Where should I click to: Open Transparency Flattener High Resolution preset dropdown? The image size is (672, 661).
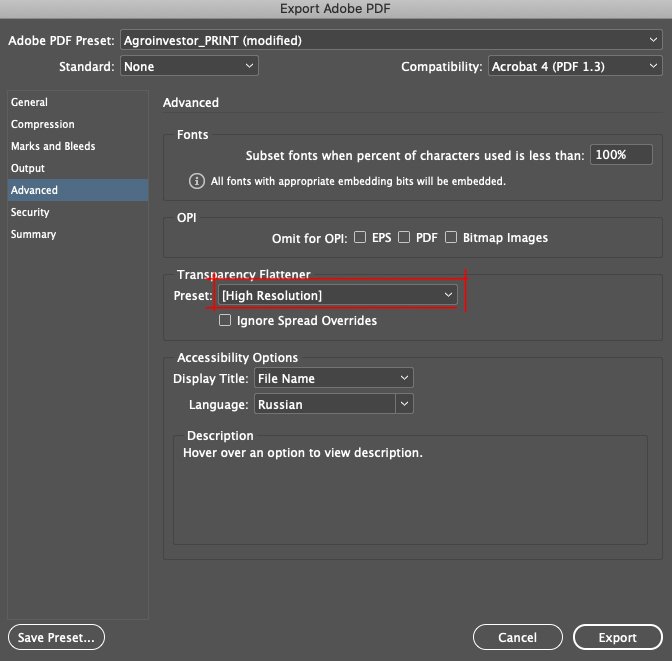pyautogui.click(x=336, y=296)
